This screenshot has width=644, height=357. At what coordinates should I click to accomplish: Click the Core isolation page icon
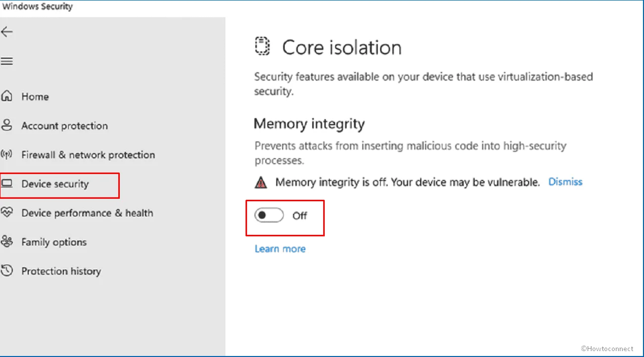pyautogui.click(x=262, y=46)
